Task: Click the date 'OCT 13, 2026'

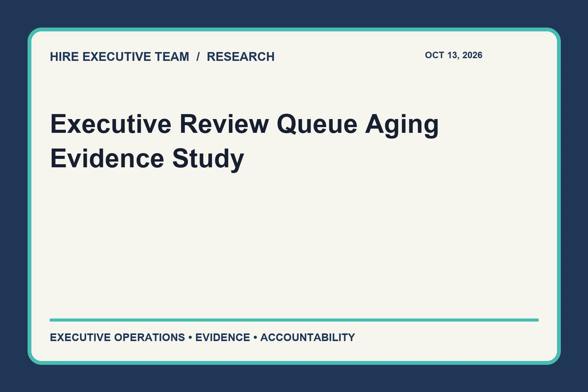Action: (454, 55)
